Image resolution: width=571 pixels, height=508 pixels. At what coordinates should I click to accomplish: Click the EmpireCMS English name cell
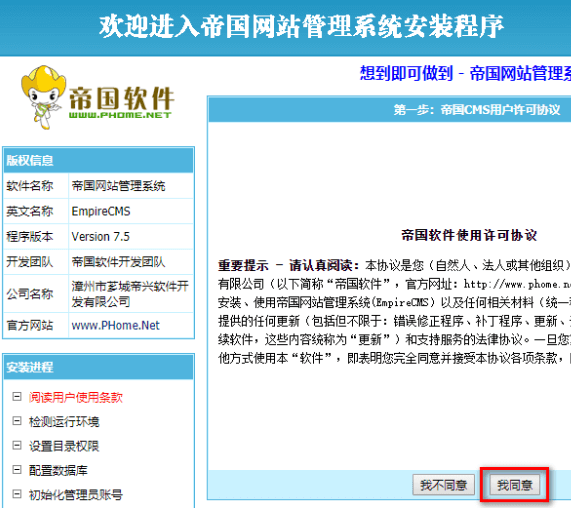pos(131,211)
